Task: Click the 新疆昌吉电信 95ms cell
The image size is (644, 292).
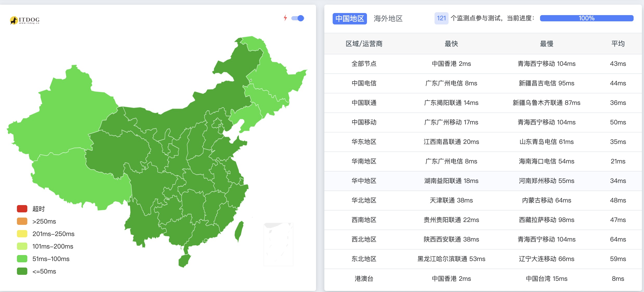Action: pos(547,83)
